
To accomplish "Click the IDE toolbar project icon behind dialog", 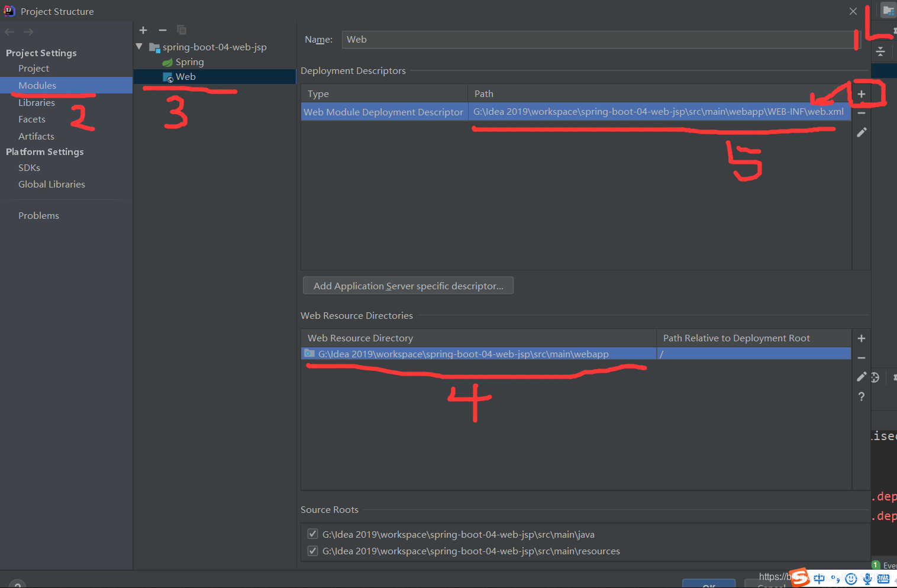I will 889,11.
